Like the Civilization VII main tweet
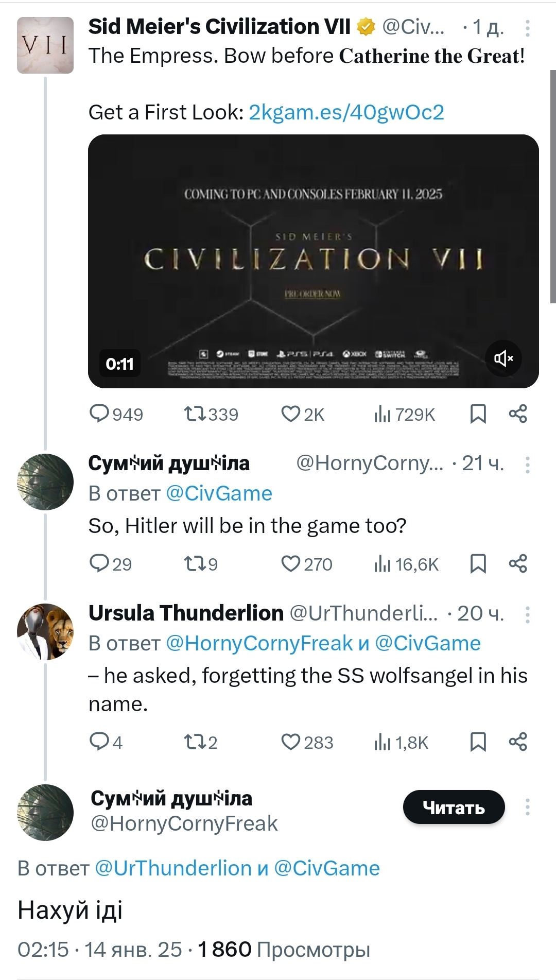This screenshot has width=556, height=980. [x=291, y=414]
